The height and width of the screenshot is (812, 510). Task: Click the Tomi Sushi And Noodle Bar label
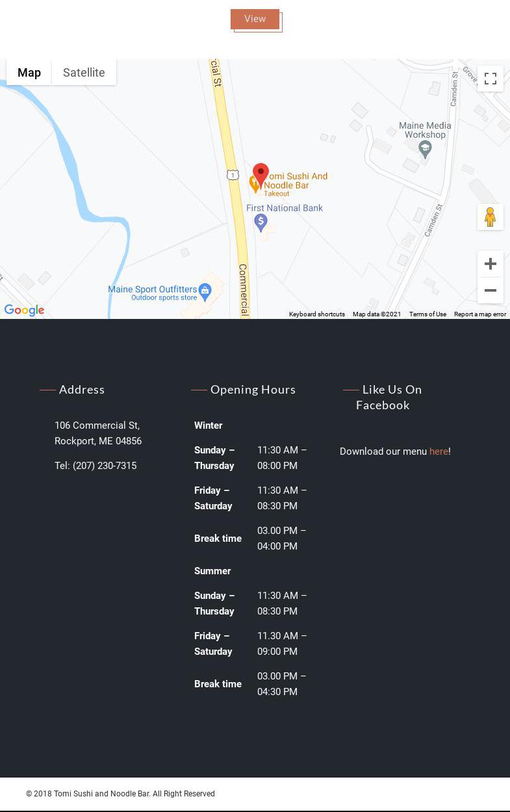click(296, 181)
